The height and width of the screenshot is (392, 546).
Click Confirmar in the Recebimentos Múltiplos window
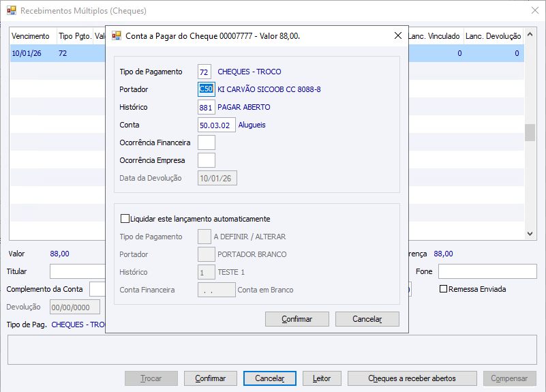[x=211, y=378]
